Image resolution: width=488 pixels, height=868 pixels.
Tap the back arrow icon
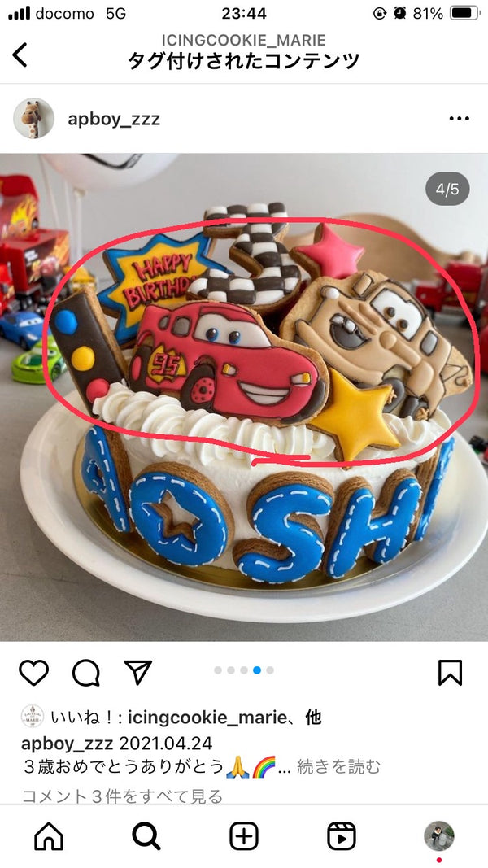pyautogui.click(x=20, y=55)
